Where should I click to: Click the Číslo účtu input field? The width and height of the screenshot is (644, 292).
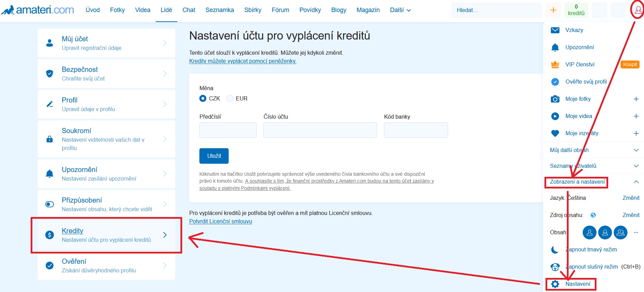pos(320,130)
